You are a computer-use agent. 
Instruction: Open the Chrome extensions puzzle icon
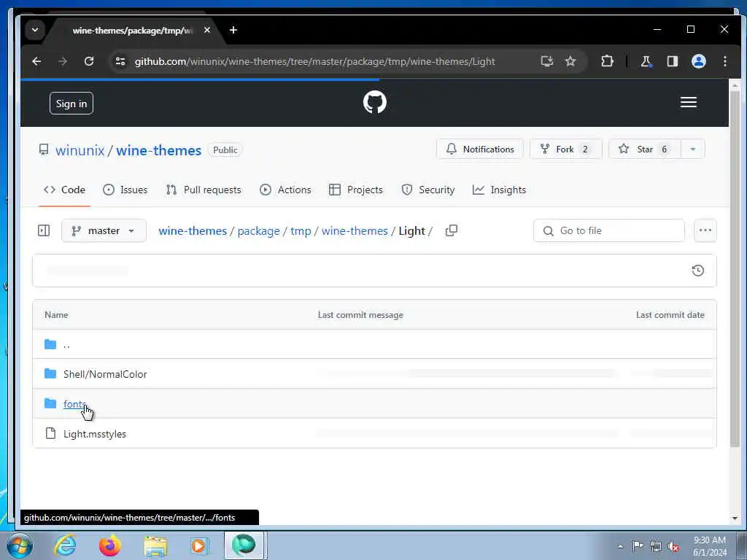pos(607,61)
